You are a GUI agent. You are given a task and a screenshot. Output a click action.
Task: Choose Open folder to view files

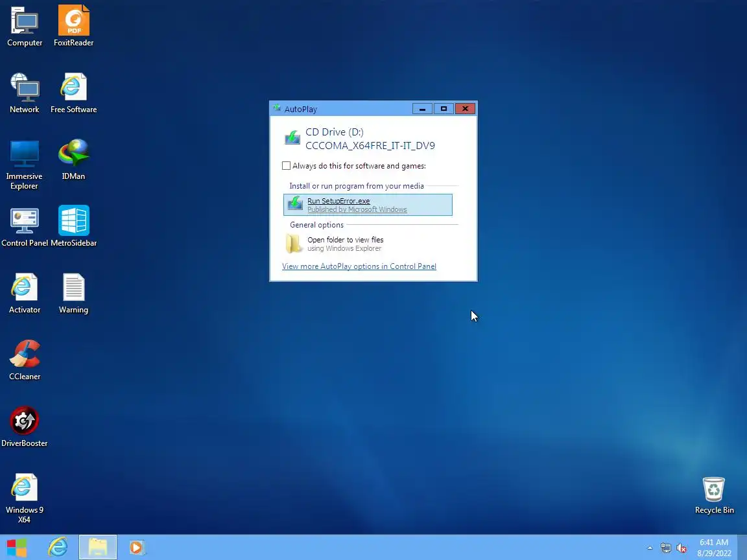[x=368, y=244]
